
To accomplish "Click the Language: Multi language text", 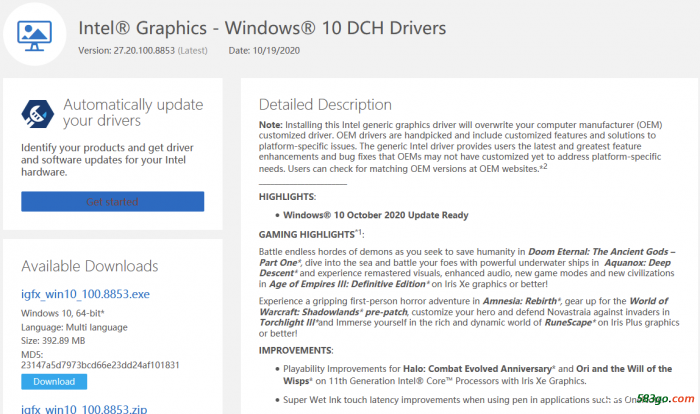I will pos(74,327).
